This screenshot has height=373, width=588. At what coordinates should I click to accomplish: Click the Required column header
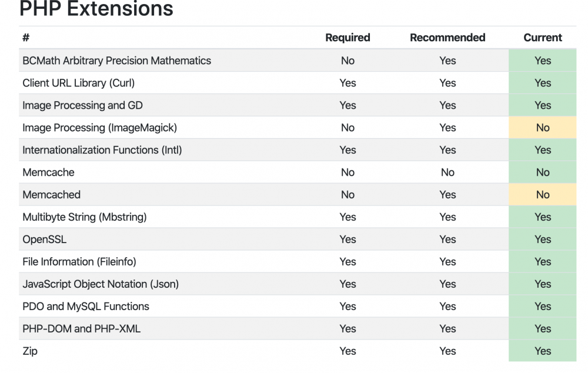pyautogui.click(x=348, y=38)
